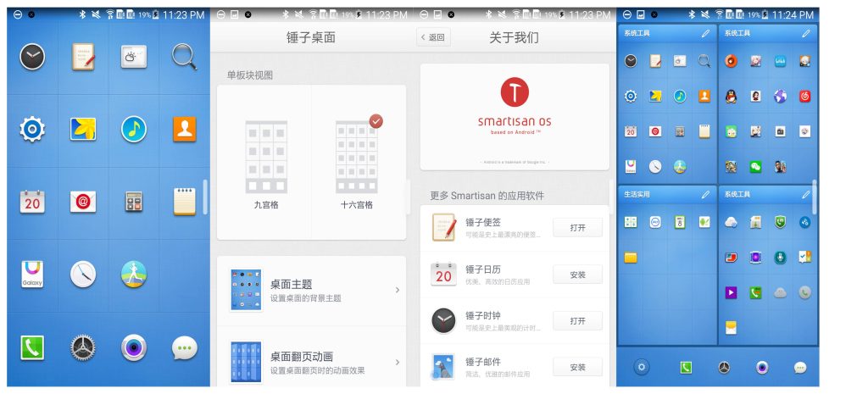The image size is (868, 394).
Task: Click 安装 next to 锤子日历
Action: point(577,275)
